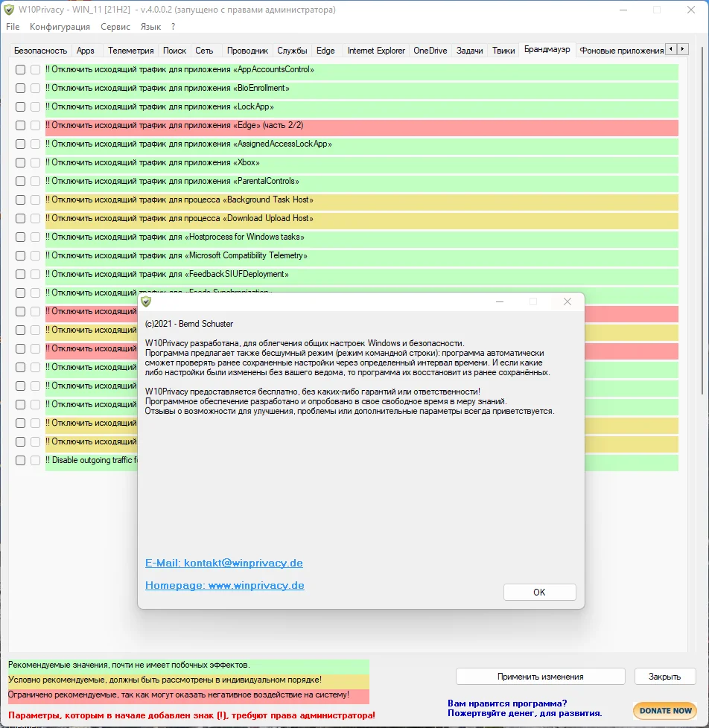Viewport: 709px width, 728px height.
Task: Click the red Ограничено рекомендуемые legend line
Action: (188, 695)
